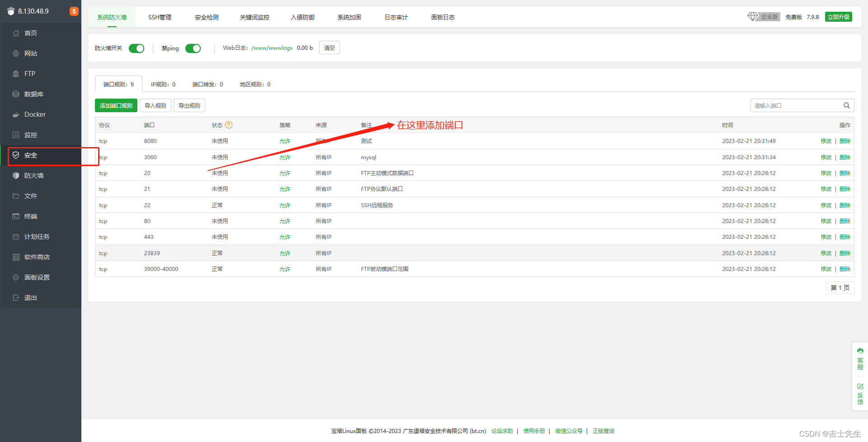Click the database icon beside 数据库
The image size is (868, 442).
[16, 94]
